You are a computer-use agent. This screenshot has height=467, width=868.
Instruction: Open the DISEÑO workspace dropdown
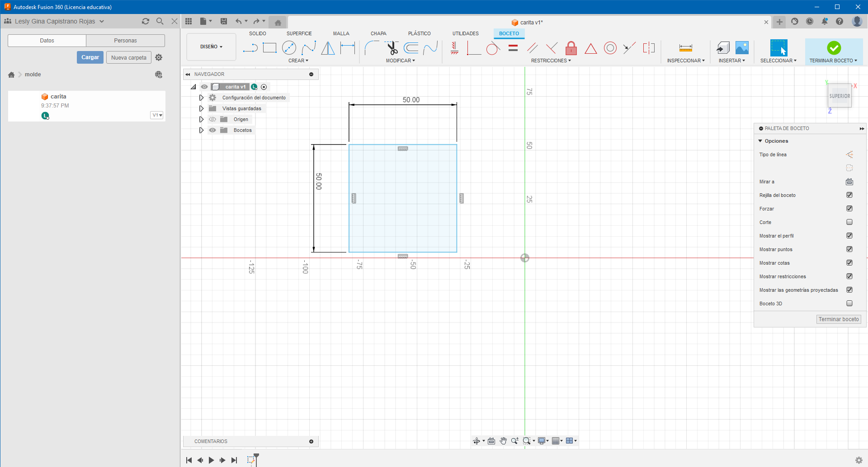(x=211, y=47)
